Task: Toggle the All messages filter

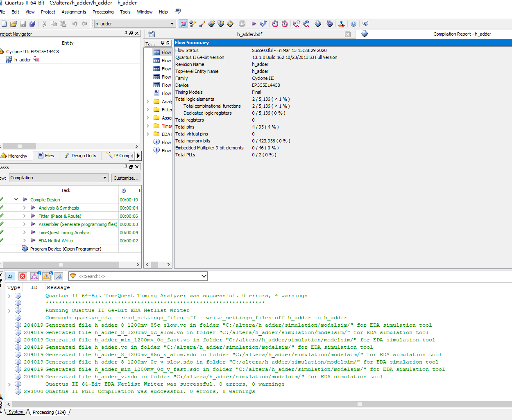Action: (x=10, y=276)
